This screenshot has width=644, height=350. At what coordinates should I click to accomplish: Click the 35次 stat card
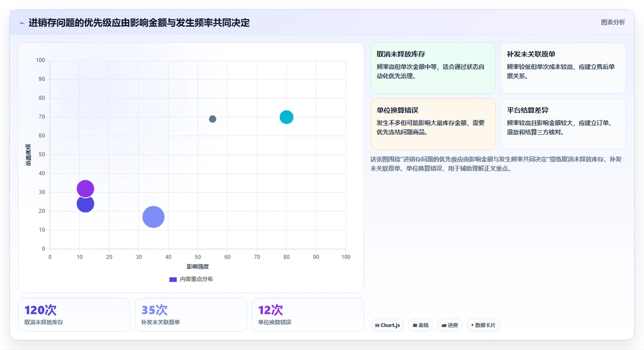click(x=191, y=315)
